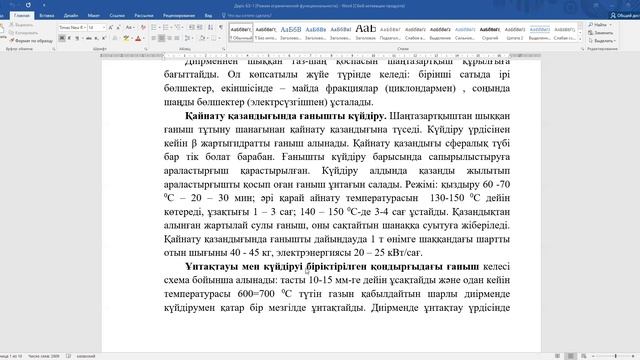Screen dimensions: 640x360
Task: Click Копировать in the clipboard group
Action: click(24, 33)
